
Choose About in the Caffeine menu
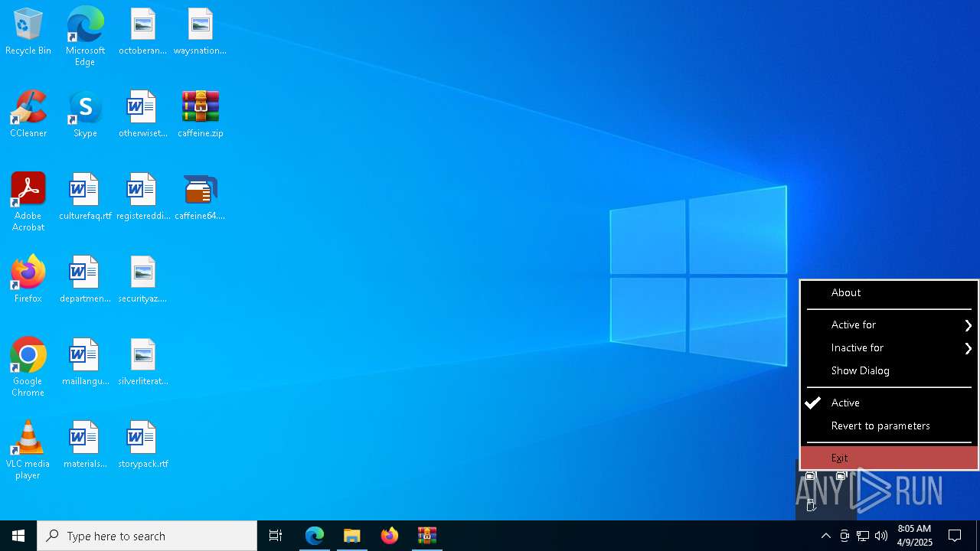click(x=889, y=292)
